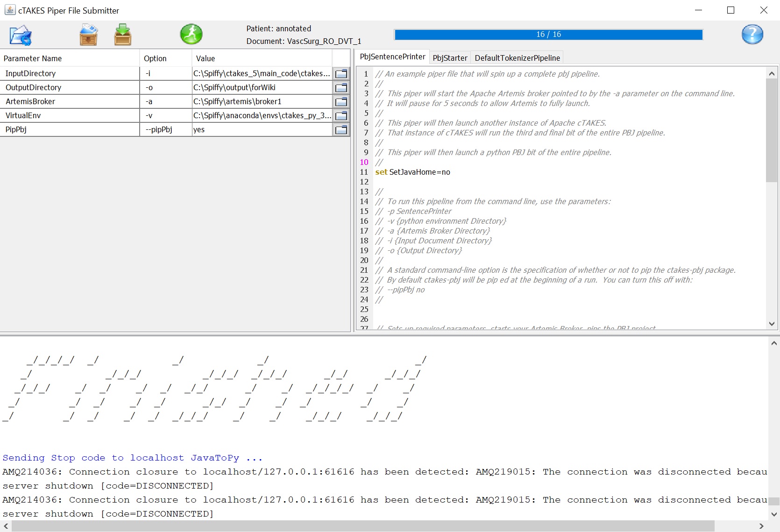Image resolution: width=780 pixels, height=532 pixels.
Task: Open the DefaultTokenizerPipeline tab
Action: coord(517,58)
